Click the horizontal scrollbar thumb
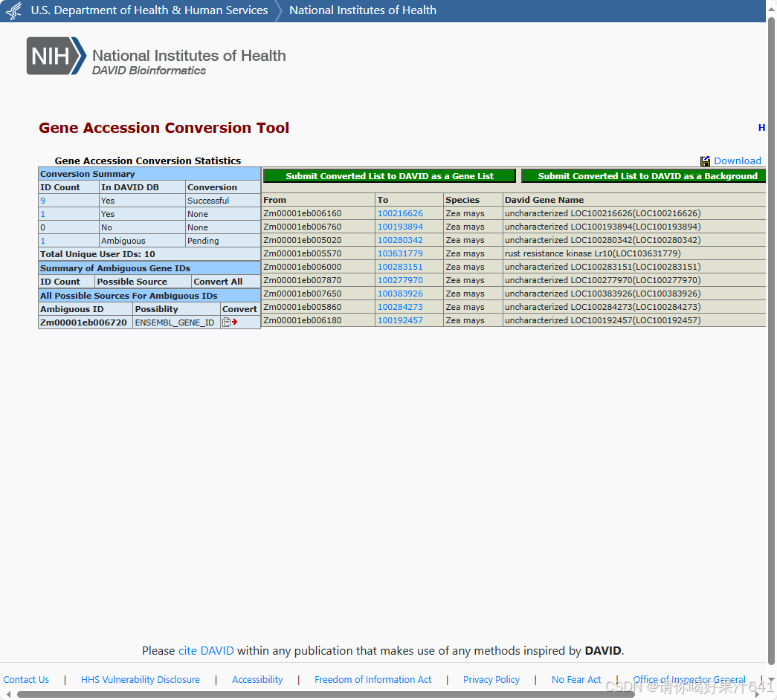The width and height of the screenshot is (777, 700). [326, 695]
